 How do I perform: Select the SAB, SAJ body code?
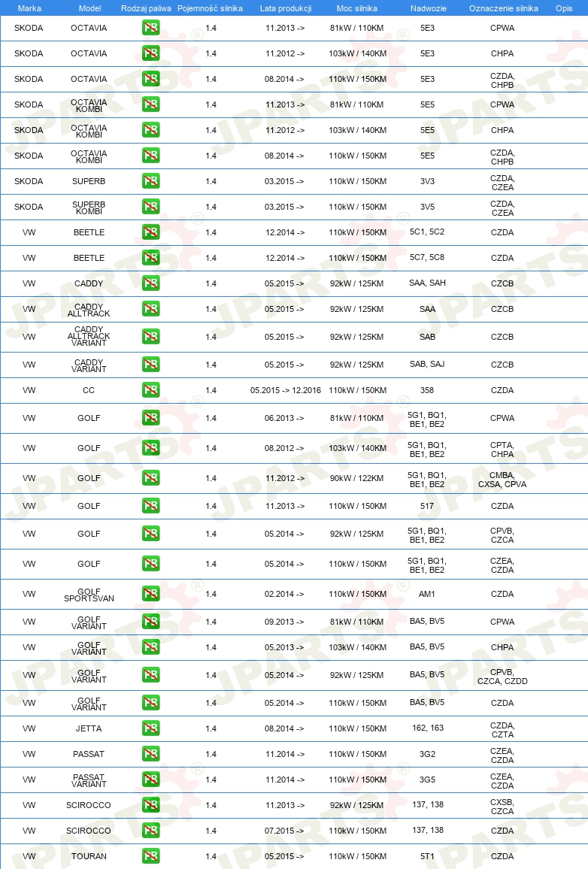pos(427,364)
